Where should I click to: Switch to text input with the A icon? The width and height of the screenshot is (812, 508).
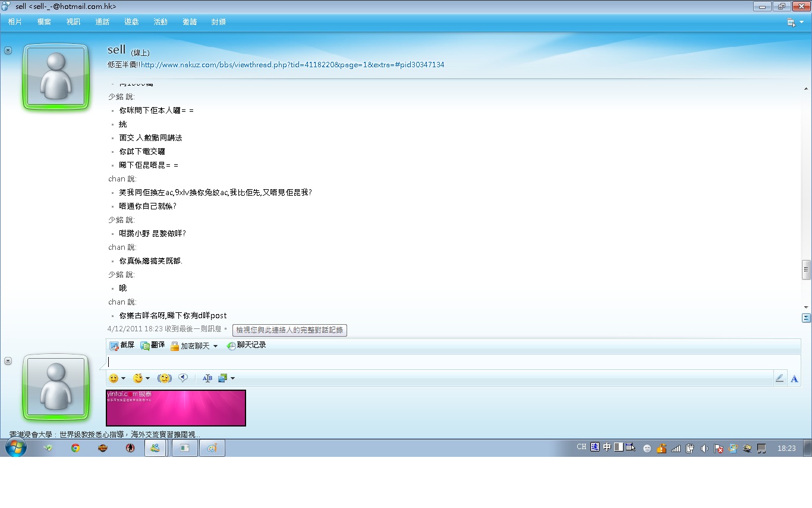794,378
